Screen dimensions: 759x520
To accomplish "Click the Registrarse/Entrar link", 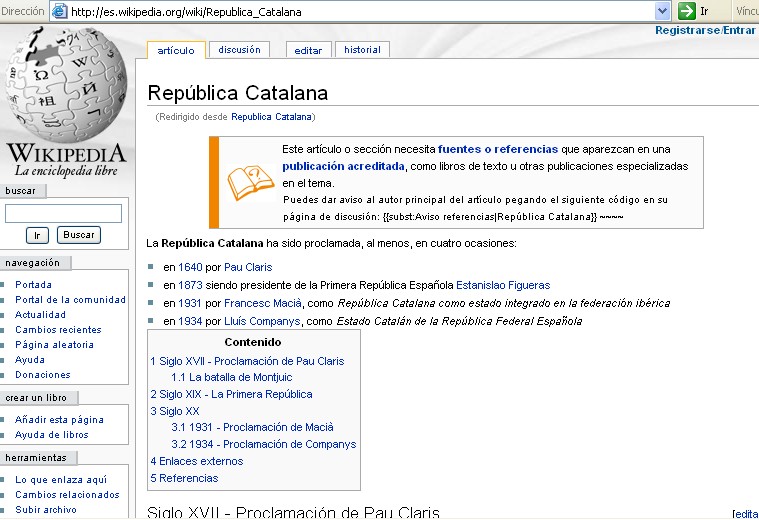I will pos(705,30).
